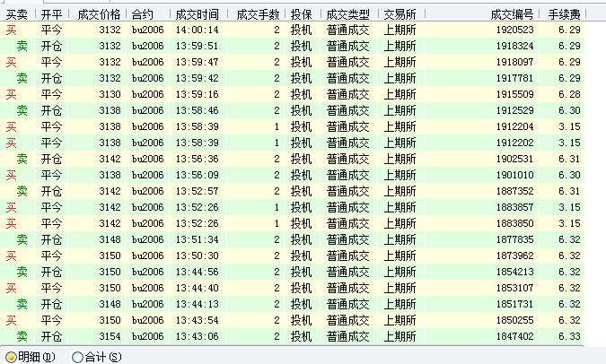The image size is (606, 364).
Task: Select trade number 1912204
Action: [514, 126]
